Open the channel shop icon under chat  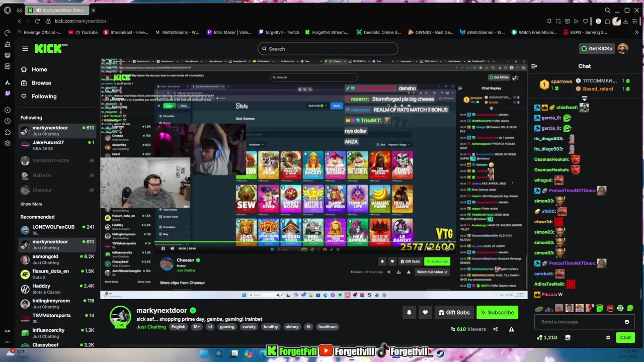coord(568,337)
